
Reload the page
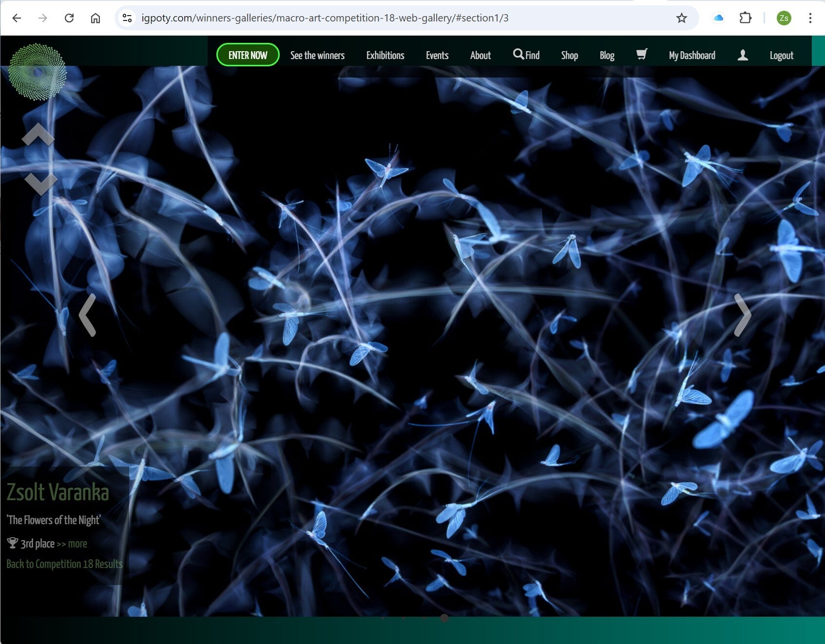69,18
